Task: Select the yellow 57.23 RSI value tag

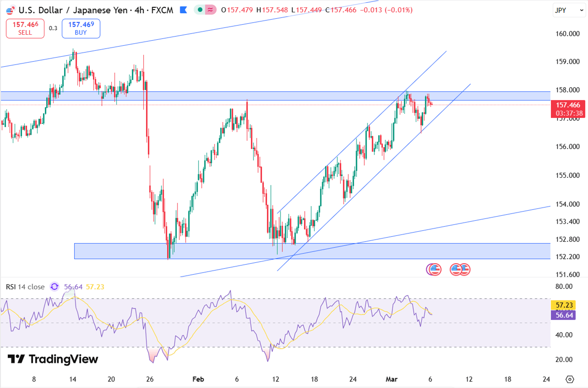Action: (563, 305)
